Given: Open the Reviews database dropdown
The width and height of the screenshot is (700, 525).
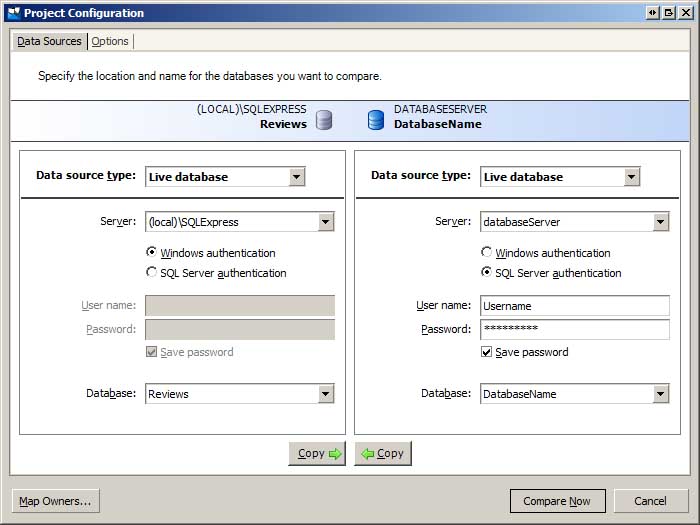Looking at the screenshot, I should click(325, 394).
